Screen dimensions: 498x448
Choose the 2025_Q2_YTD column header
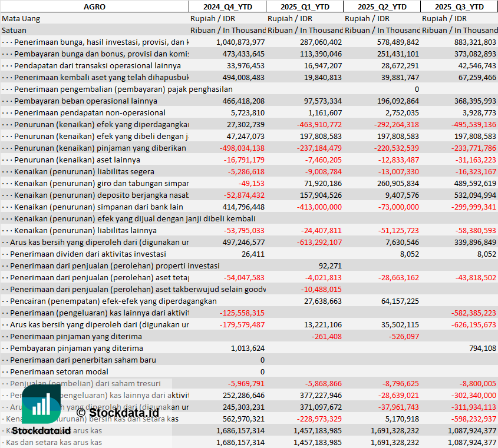click(x=382, y=6)
